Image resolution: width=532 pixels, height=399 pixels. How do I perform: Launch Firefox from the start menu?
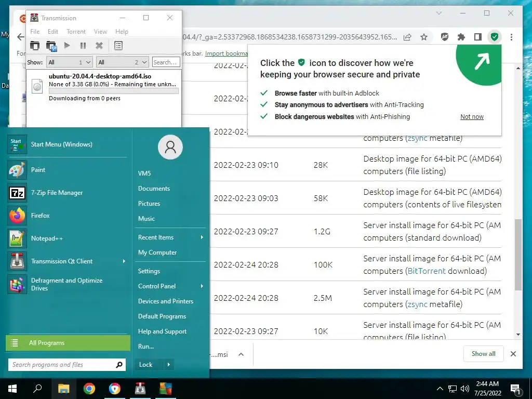(67, 216)
